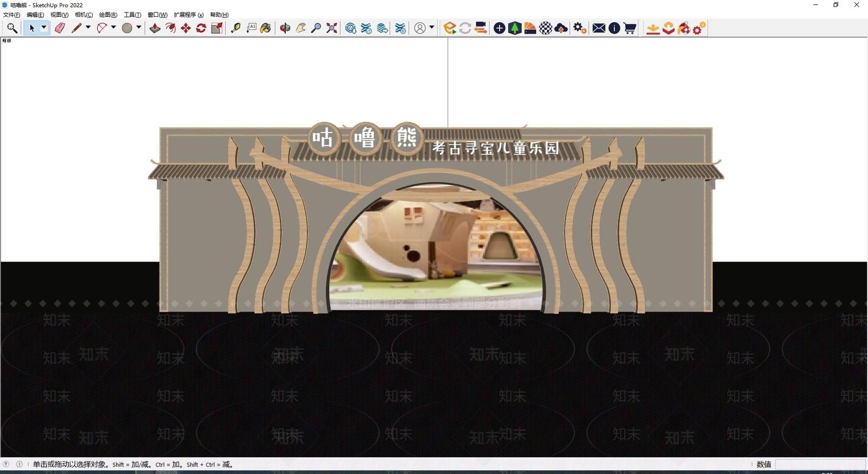Open the 工具(T) menu
This screenshot has height=474, width=868.
coord(132,15)
